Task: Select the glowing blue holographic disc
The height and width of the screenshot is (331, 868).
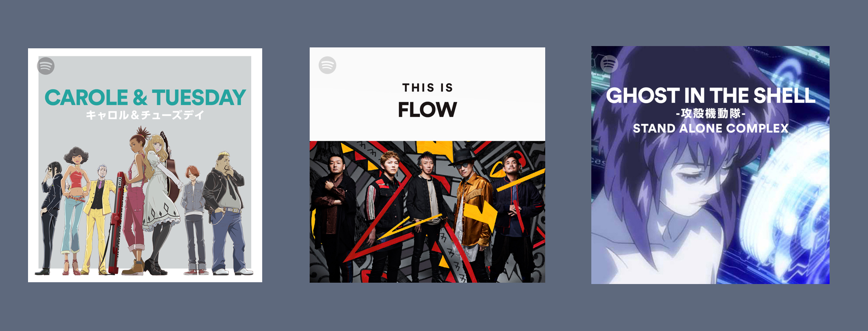Action: pos(787,199)
